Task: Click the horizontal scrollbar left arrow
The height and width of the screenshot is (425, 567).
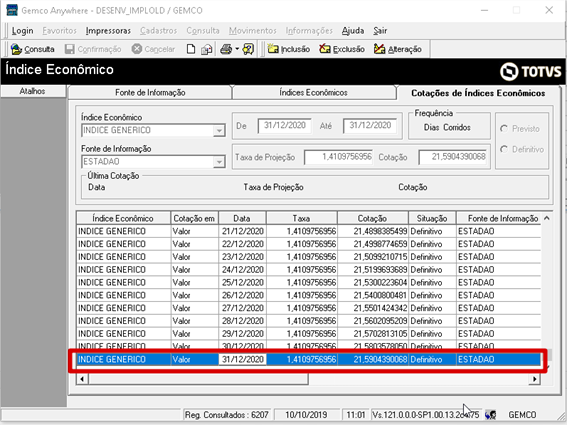Action: pos(82,379)
